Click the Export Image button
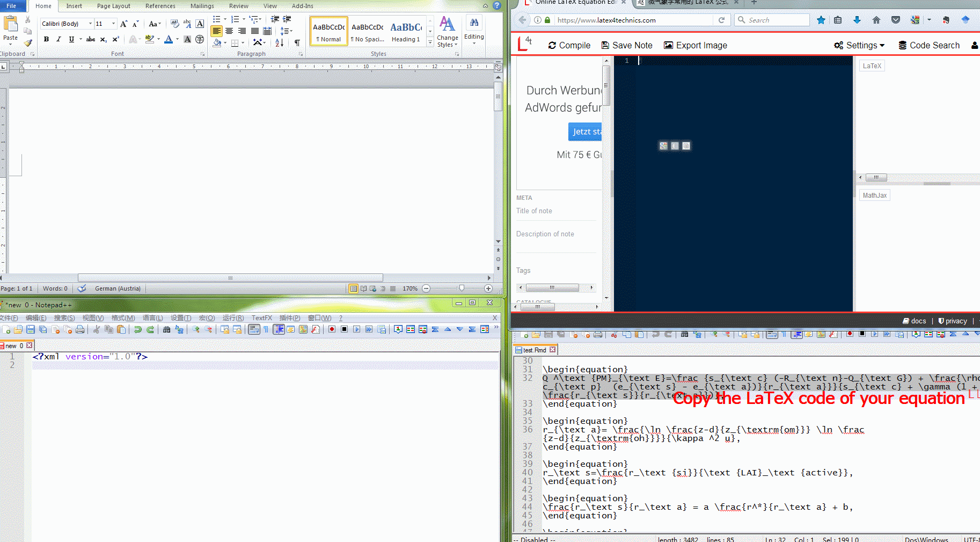The image size is (980, 542). 696,46
